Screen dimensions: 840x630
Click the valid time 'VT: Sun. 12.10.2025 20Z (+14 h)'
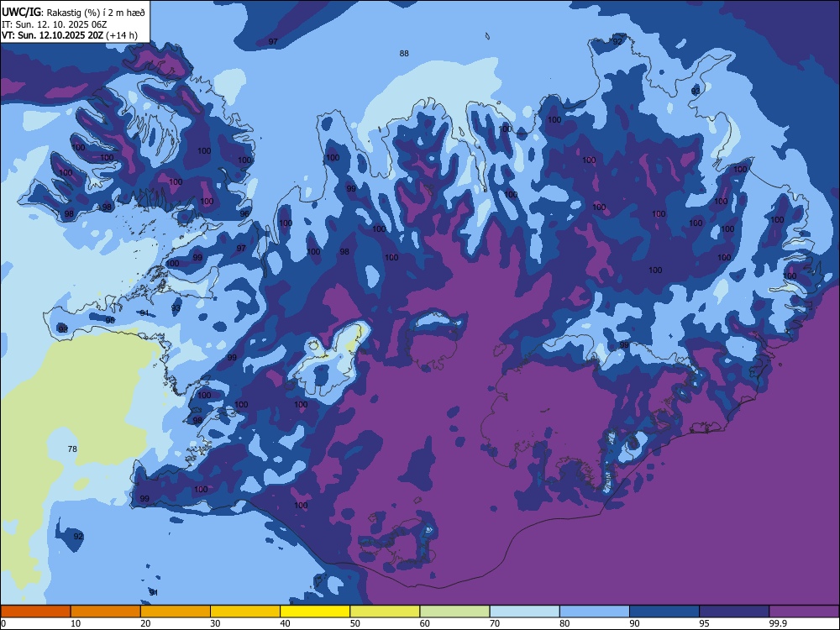click(69, 35)
